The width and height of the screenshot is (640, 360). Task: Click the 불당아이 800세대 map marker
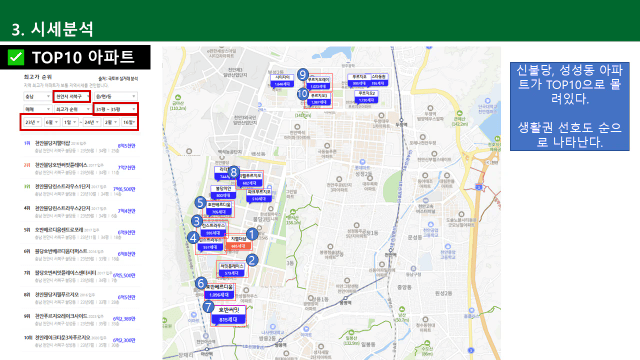223,192
